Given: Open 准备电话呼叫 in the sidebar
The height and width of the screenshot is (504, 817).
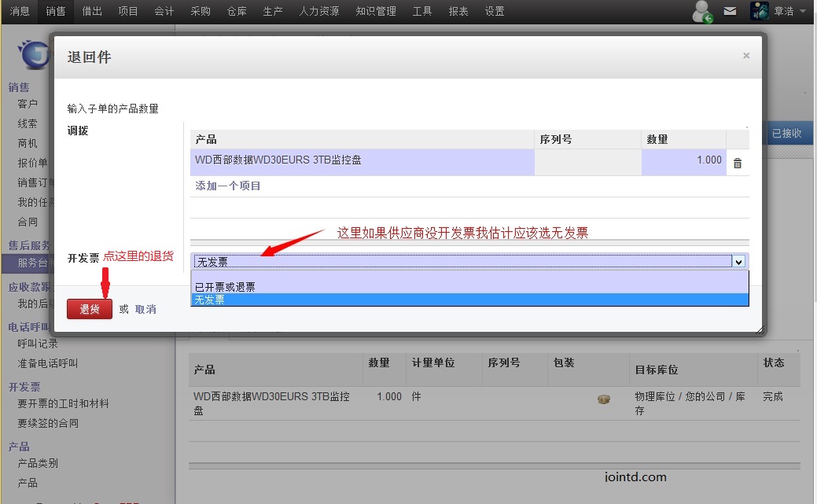Looking at the screenshot, I should tap(48, 363).
